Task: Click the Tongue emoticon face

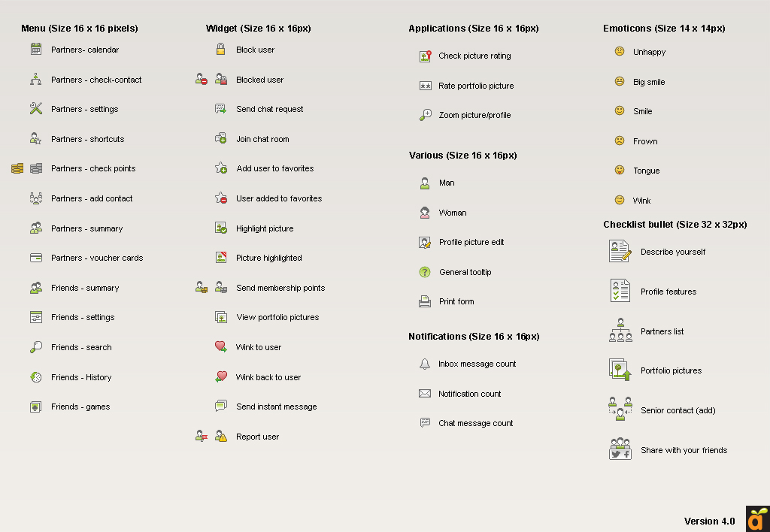Action: pyautogui.click(x=620, y=171)
